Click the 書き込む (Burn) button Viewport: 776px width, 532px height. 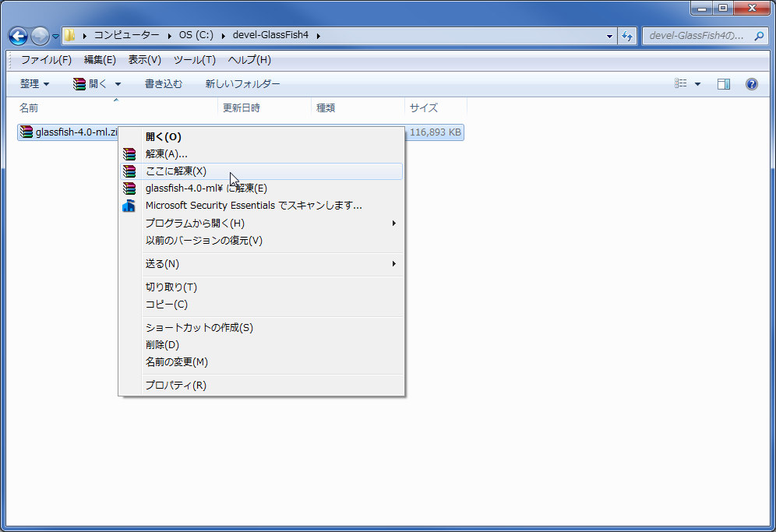point(164,83)
